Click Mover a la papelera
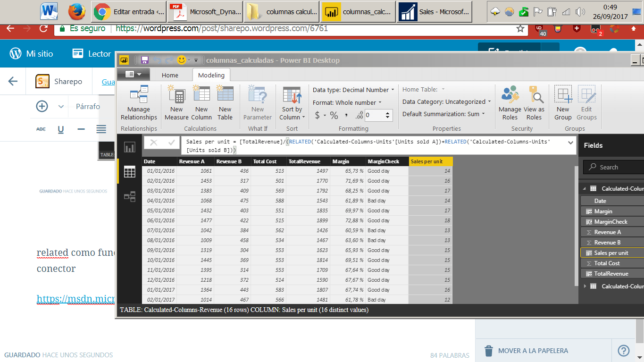This screenshot has height=362, width=644. pos(526,351)
